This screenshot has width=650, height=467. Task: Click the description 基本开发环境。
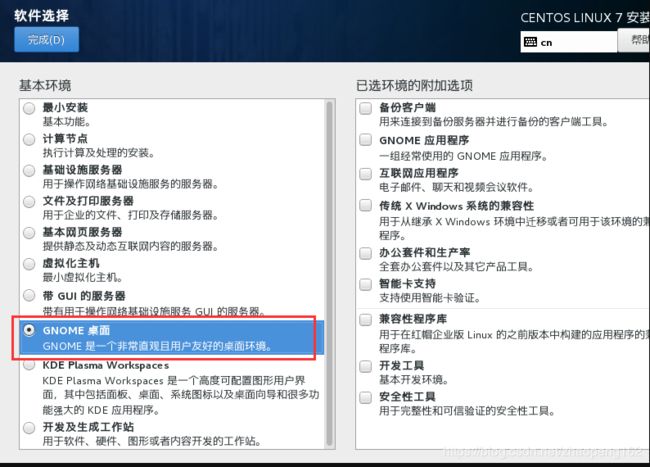point(413,380)
